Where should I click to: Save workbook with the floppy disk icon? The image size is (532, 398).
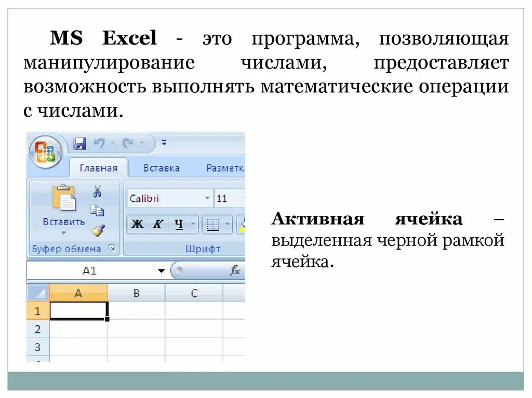click(x=79, y=143)
